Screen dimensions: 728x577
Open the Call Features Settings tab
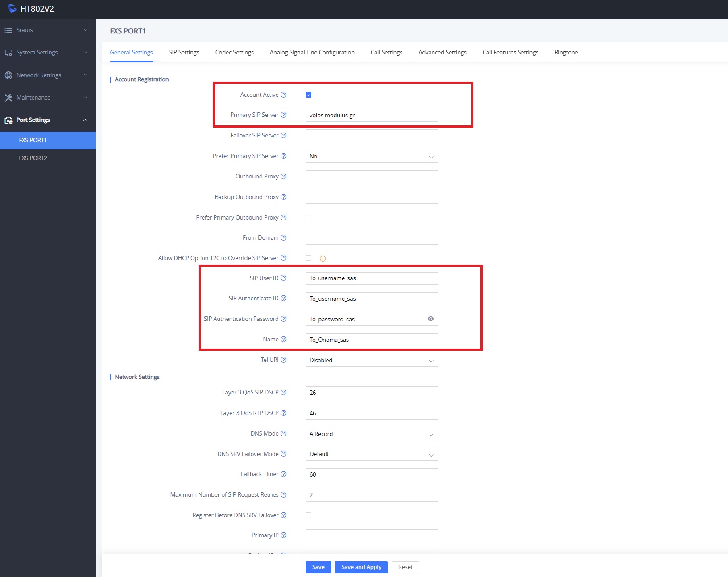click(510, 52)
